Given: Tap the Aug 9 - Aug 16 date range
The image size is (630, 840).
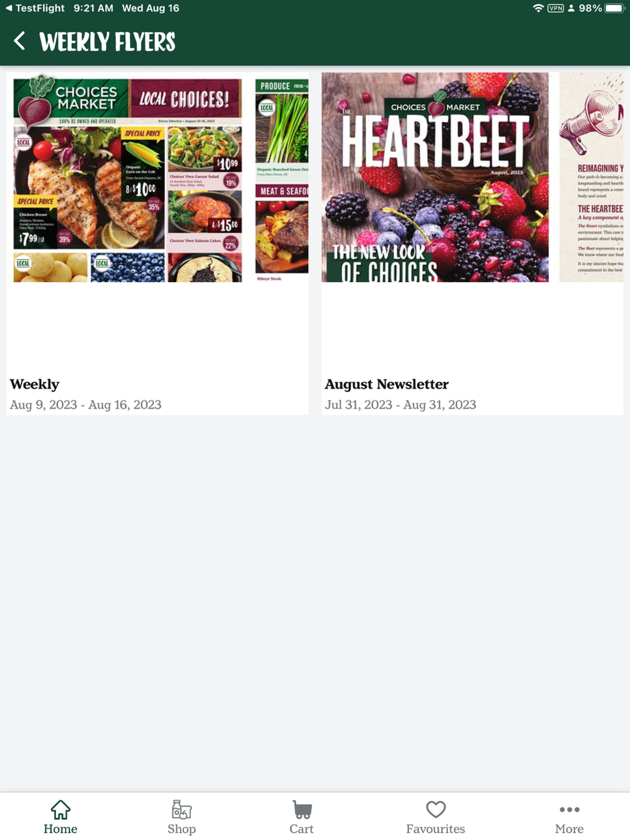Looking at the screenshot, I should tap(86, 405).
